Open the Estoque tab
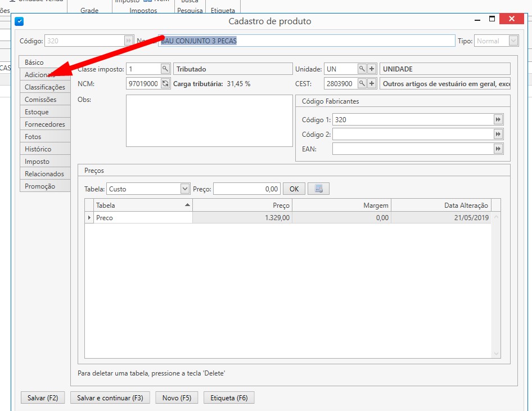 37,112
